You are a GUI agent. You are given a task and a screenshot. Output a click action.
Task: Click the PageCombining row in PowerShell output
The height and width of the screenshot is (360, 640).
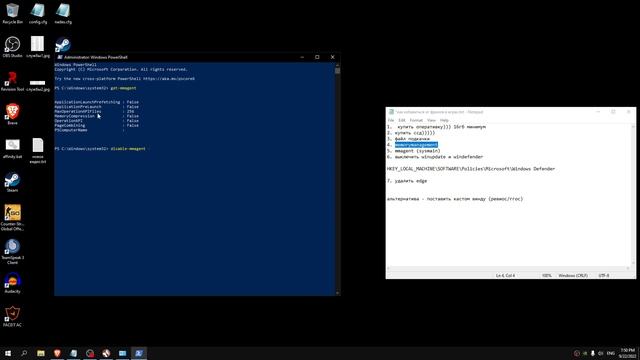click(x=96, y=125)
